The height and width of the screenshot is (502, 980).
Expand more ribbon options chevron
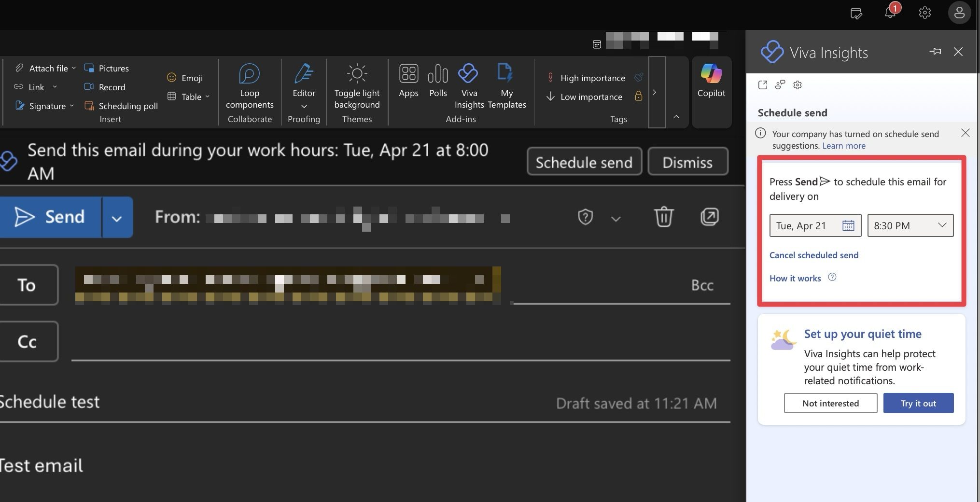[x=655, y=92]
